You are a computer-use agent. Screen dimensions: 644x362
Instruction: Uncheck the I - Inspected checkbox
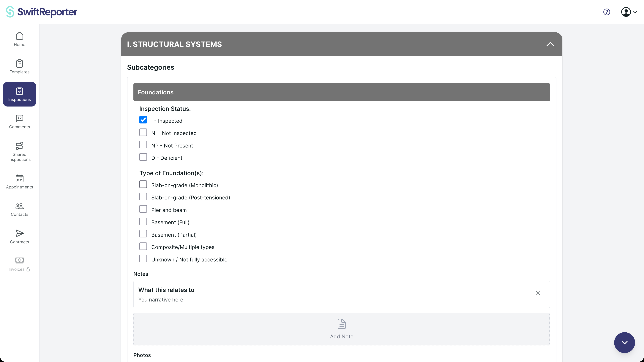tap(143, 120)
